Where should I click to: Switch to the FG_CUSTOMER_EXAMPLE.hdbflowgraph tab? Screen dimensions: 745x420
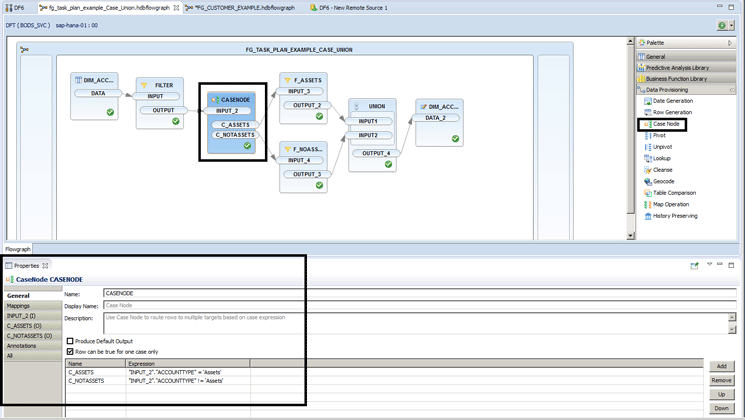pyautogui.click(x=242, y=8)
